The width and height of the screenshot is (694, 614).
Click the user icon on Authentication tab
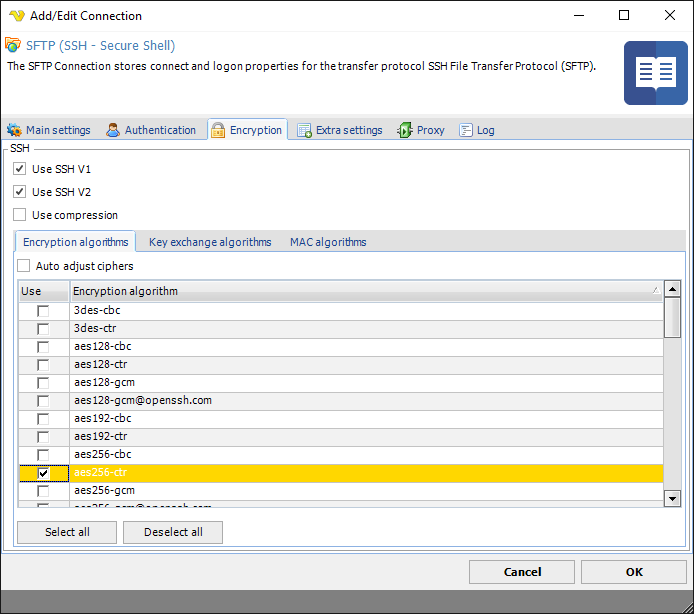(114, 130)
